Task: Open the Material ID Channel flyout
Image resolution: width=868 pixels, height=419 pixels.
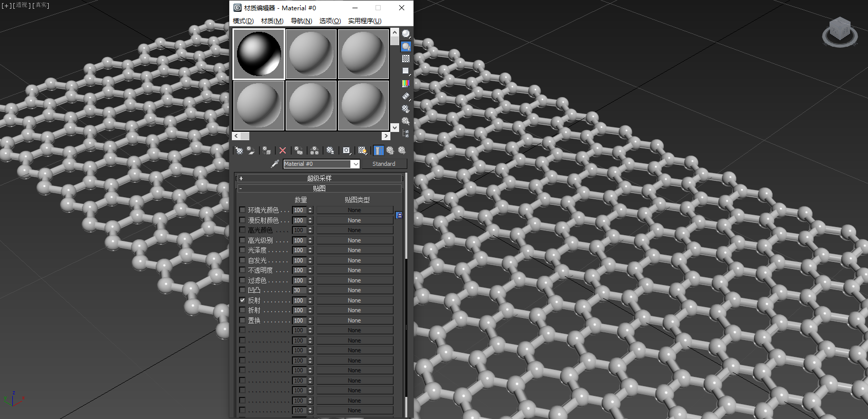Action: [x=347, y=150]
